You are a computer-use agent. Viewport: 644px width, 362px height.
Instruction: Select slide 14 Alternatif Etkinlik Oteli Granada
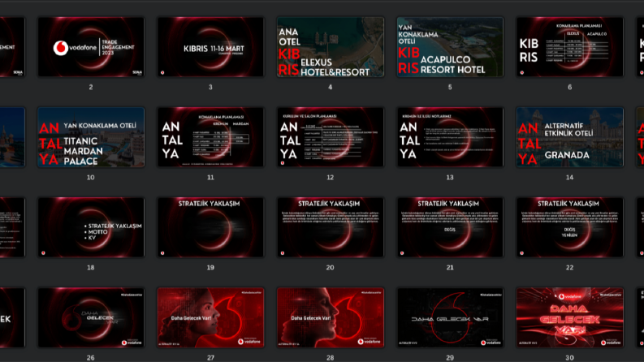569,137
